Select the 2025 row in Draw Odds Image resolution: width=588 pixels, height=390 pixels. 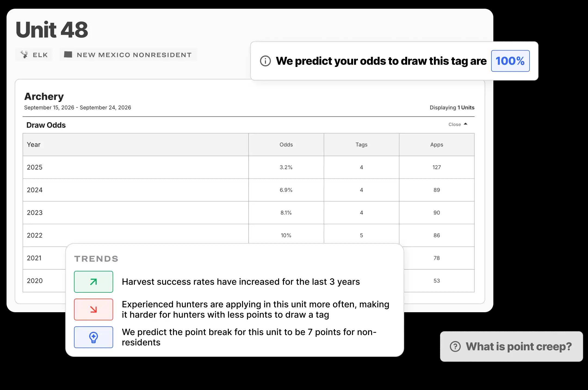[135, 167]
